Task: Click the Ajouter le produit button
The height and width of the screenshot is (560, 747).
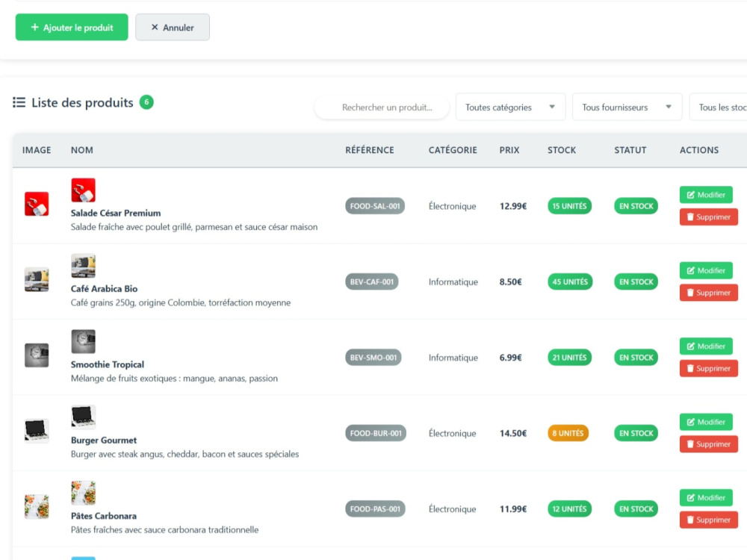Action: tap(72, 27)
